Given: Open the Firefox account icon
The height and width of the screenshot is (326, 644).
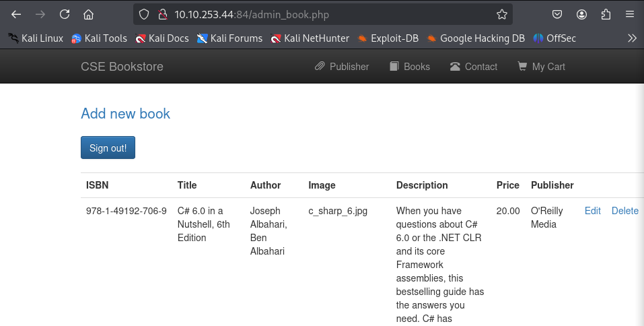Looking at the screenshot, I should coord(581,14).
